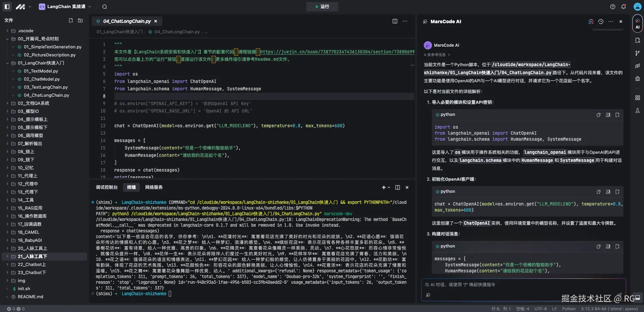Create a new folder in explorer
Image resolution: width=644 pixels, height=312 pixels.
coord(80,20)
